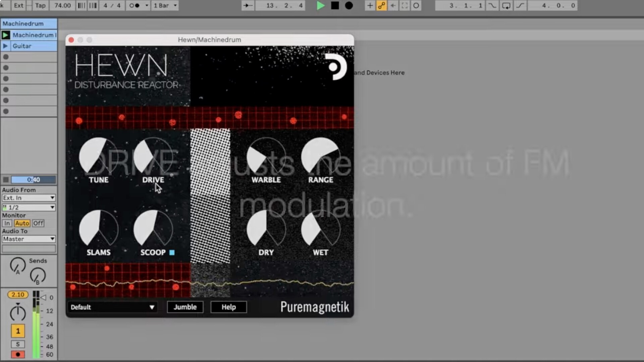Click the Session Record circle button
This screenshot has width=644, height=362.
pos(416,5)
